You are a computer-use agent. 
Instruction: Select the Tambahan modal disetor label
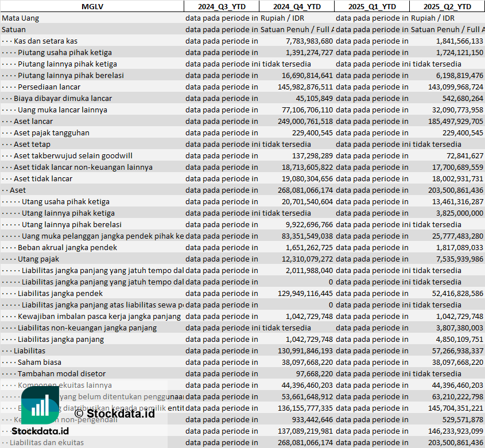61,373
